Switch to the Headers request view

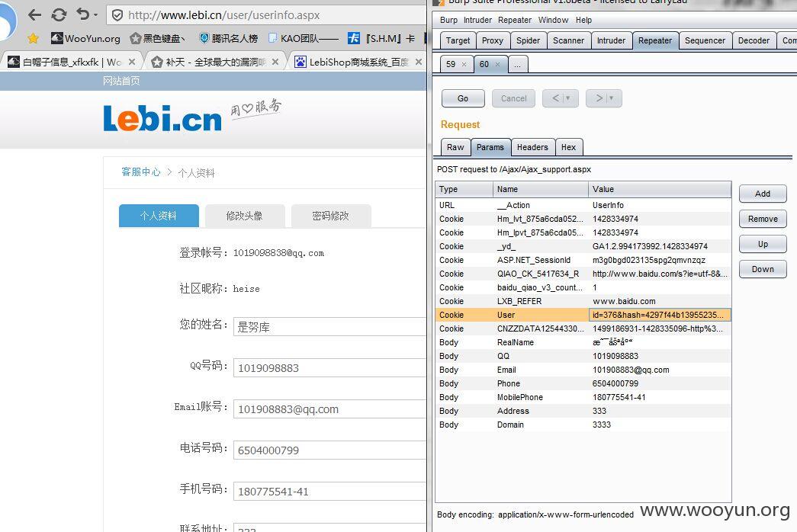(x=532, y=147)
